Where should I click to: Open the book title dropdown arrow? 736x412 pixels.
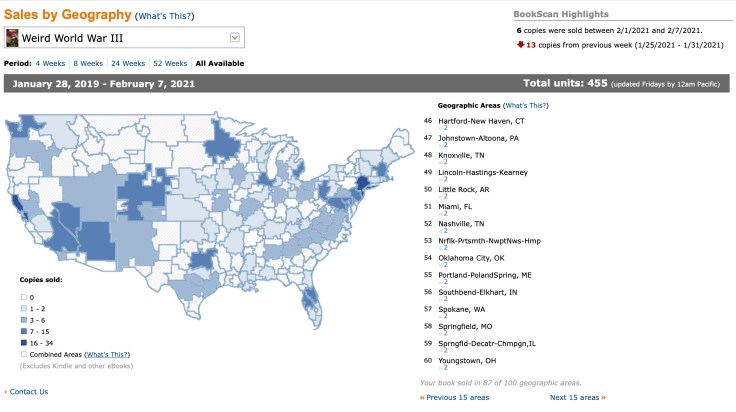coord(235,38)
